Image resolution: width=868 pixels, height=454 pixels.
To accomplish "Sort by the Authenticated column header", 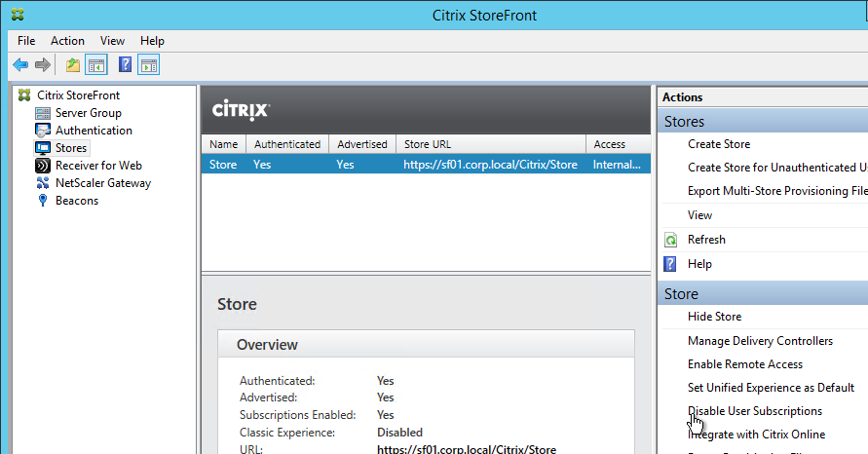I will pos(287,144).
